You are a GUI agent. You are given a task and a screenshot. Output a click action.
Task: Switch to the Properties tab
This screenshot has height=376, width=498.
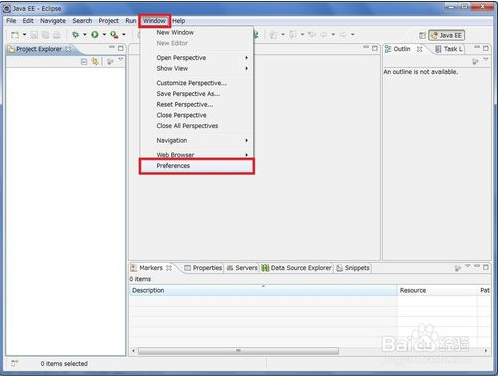203,268
